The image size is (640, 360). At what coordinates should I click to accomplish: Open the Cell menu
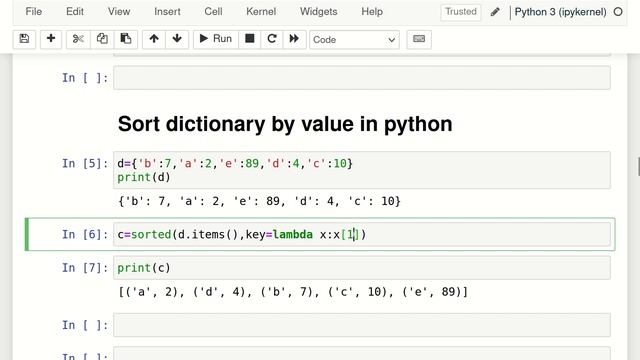(213, 11)
